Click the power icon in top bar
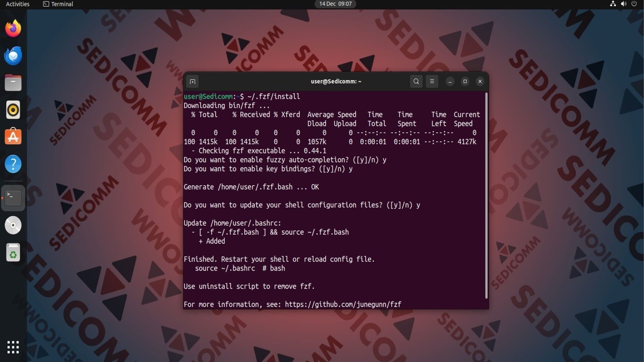 pos(634,4)
